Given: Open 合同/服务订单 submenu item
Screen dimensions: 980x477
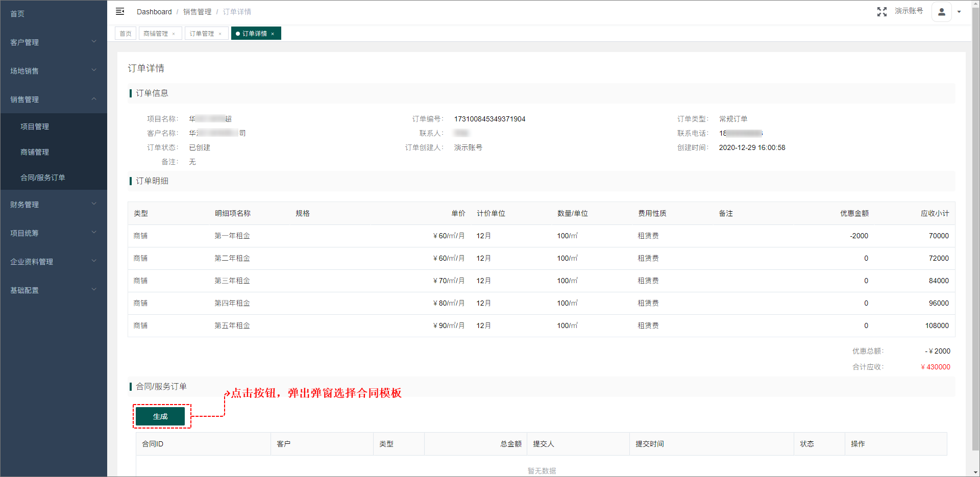Looking at the screenshot, I should click(54, 178).
